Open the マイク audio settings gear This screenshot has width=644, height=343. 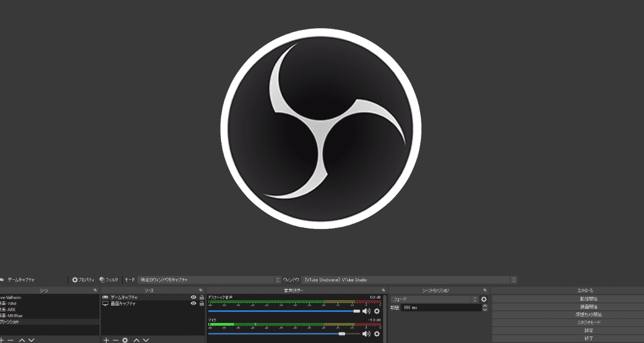pos(377,333)
